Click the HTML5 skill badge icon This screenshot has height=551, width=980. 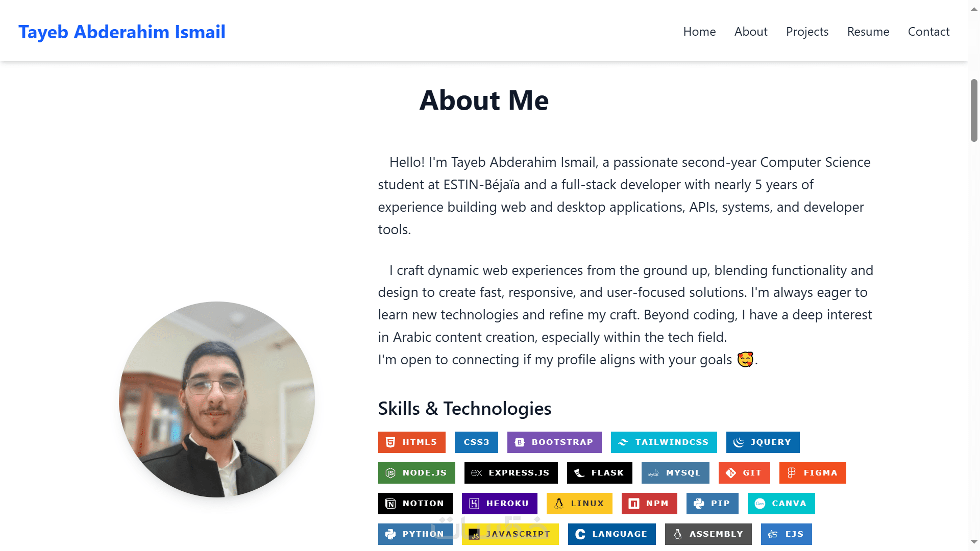pyautogui.click(x=390, y=442)
